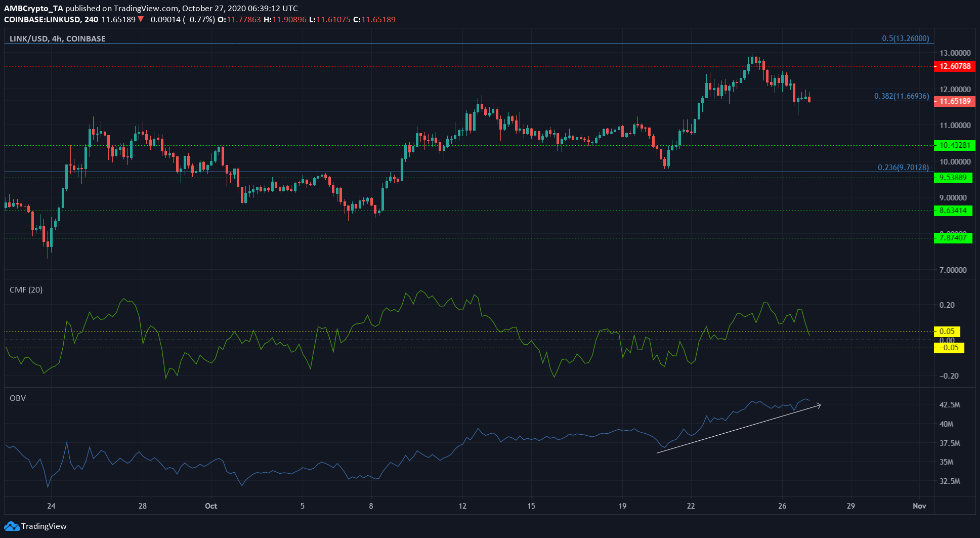Click the CMF (20) indicator label
Image resolution: width=980 pixels, height=538 pixels.
26,290
